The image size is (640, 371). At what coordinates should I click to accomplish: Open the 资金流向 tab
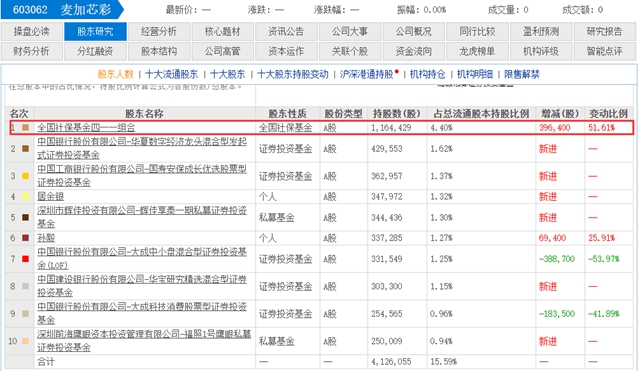[x=413, y=51]
